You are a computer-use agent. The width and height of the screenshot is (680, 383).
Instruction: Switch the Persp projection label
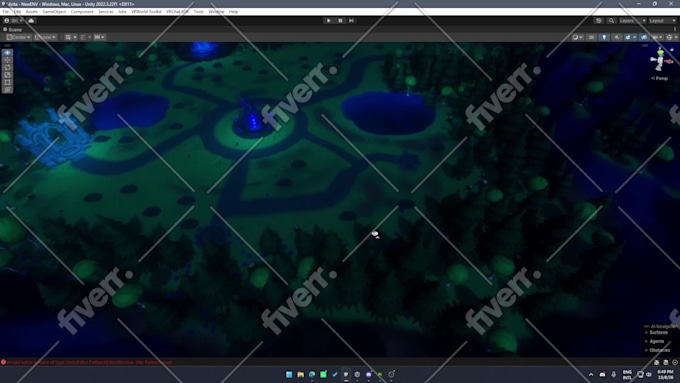coord(660,79)
